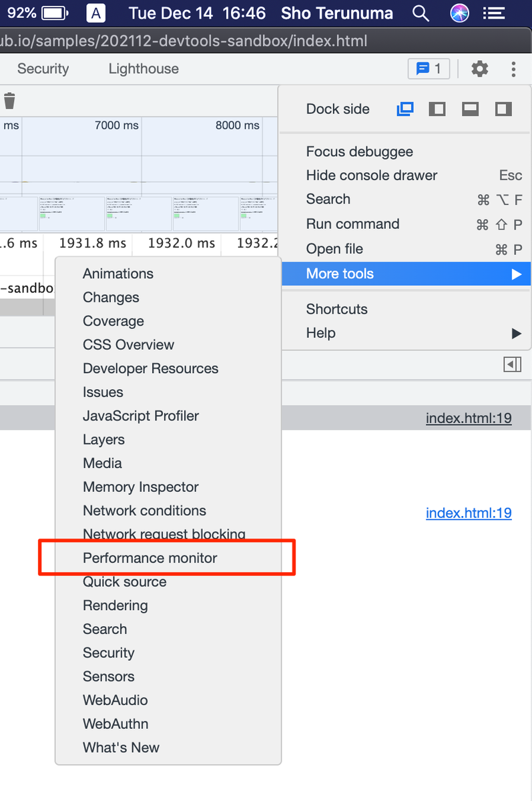Viewport: 532px width, 801px height.
Task: Open Coverage tool
Action: click(168, 321)
